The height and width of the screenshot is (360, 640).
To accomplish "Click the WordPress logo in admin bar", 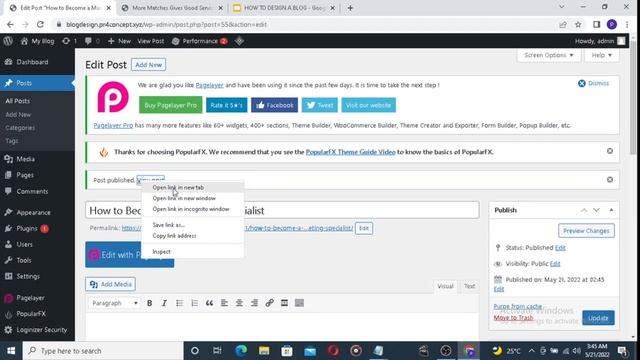I will pos(8,41).
